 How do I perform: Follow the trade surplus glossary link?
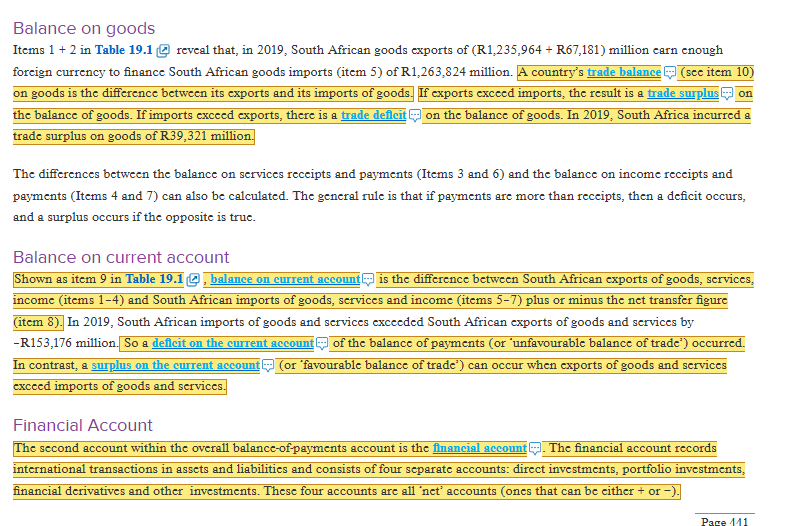683,93
